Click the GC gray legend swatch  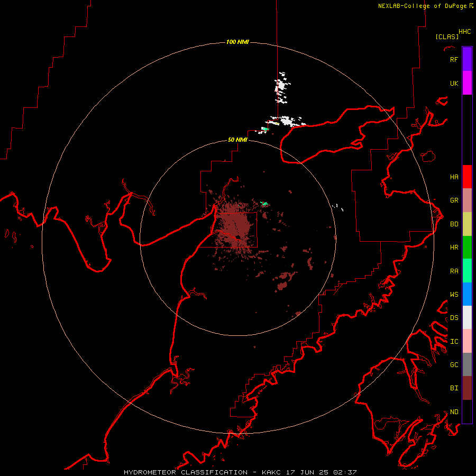467,364
